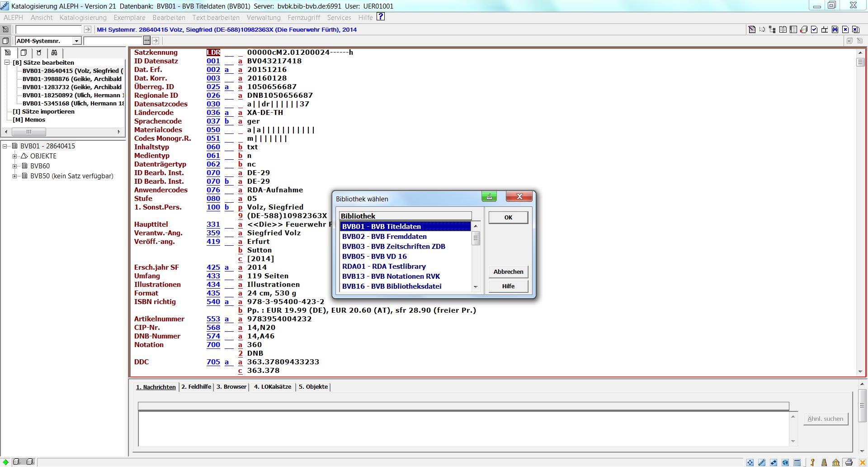The width and height of the screenshot is (868, 467).
Task: Collapse the Sätze bearbeiten tree node
Action: tap(7, 62)
